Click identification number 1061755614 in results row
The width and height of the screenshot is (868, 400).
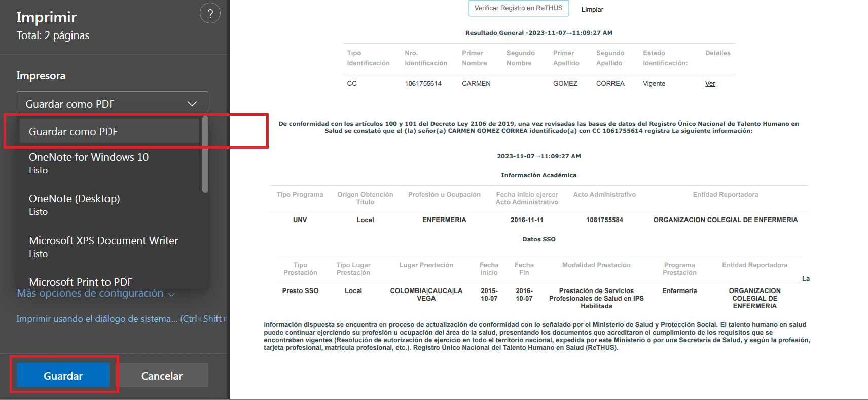(x=423, y=84)
